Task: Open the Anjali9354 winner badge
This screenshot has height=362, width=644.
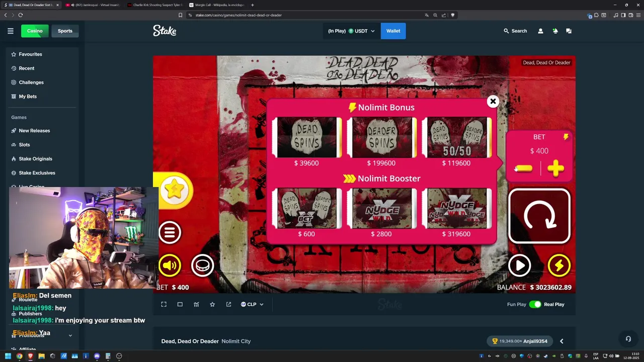Action: coord(520,341)
